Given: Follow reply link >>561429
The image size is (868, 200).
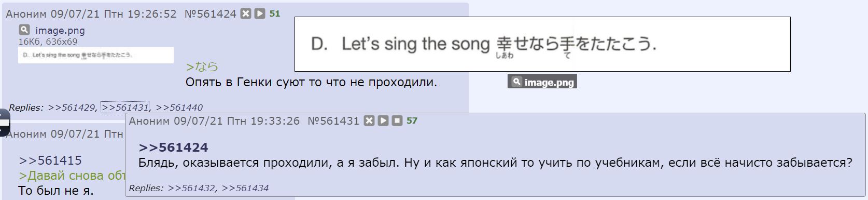Looking at the screenshot, I should click(71, 108).
